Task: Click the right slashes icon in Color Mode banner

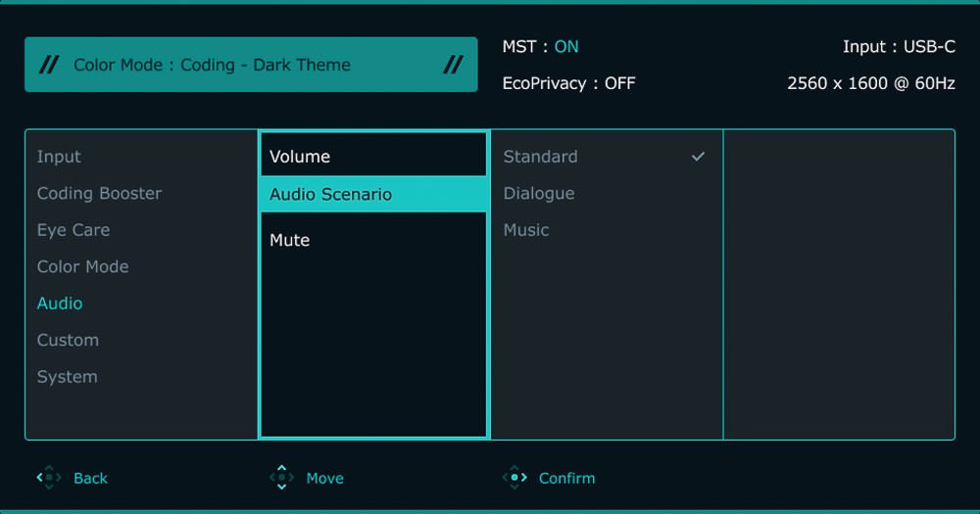Action: tap(453, 66)
